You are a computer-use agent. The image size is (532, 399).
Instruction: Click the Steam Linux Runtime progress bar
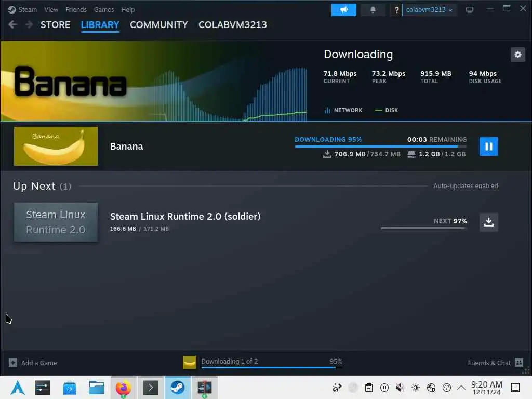(x=423, y=229)
